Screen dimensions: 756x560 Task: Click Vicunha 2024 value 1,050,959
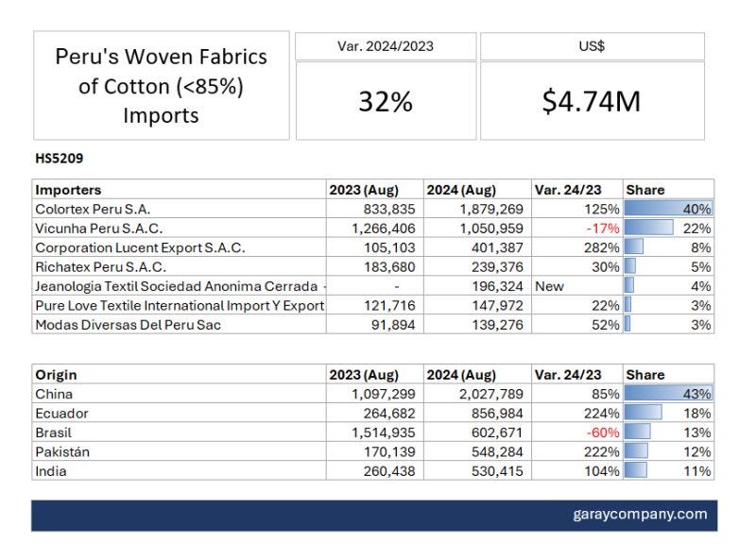(x=491, y=229)
